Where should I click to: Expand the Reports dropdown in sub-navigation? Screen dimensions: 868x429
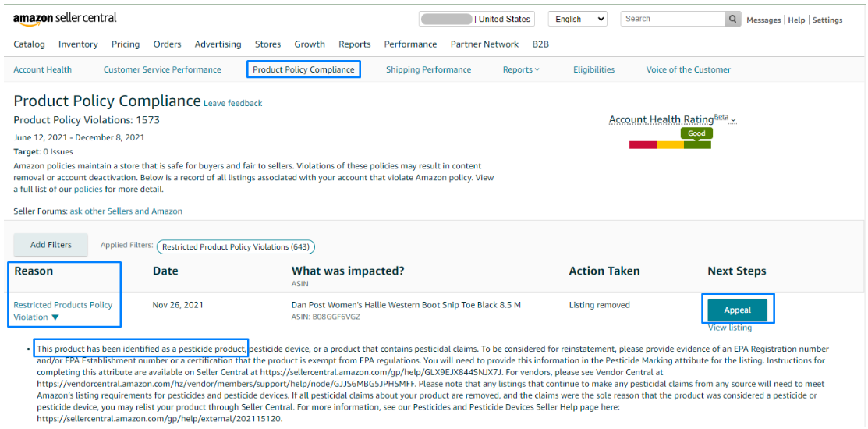(521, 69)
